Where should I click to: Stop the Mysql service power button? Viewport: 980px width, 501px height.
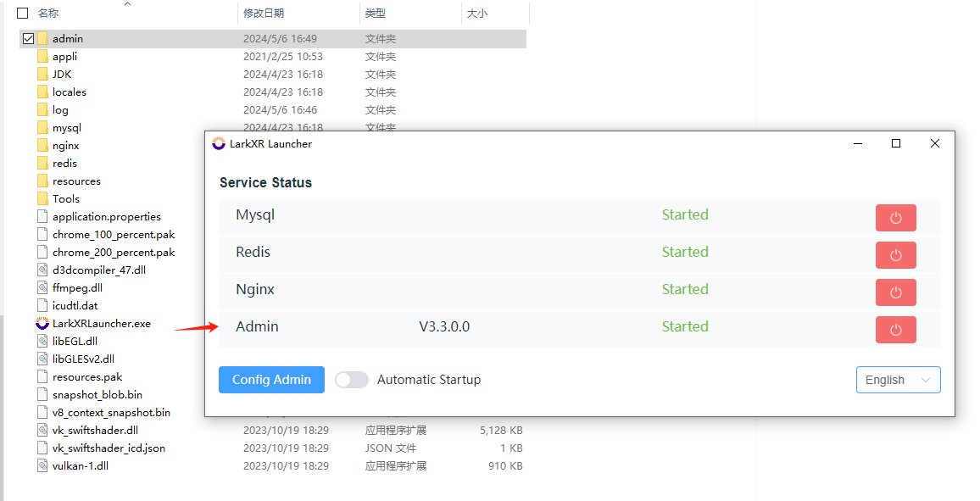click(x=895, y=218)
